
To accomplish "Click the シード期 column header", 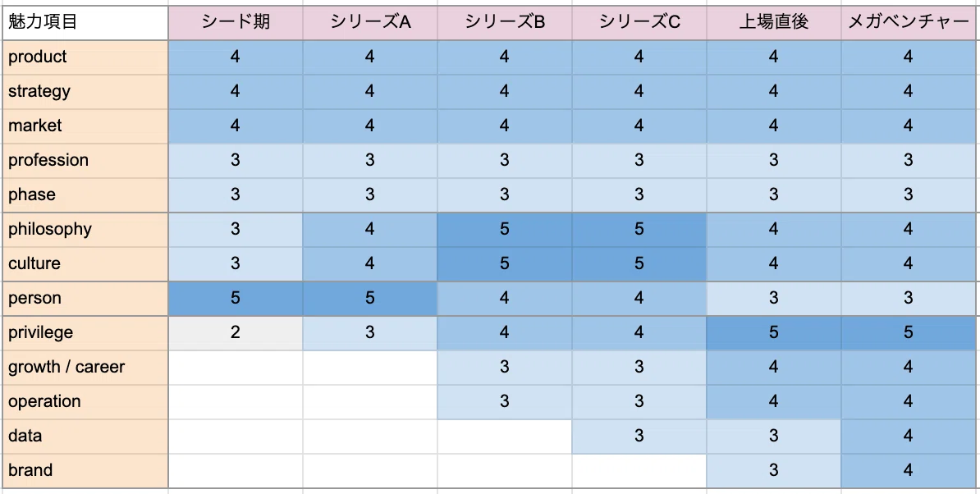I will [236, 22].
